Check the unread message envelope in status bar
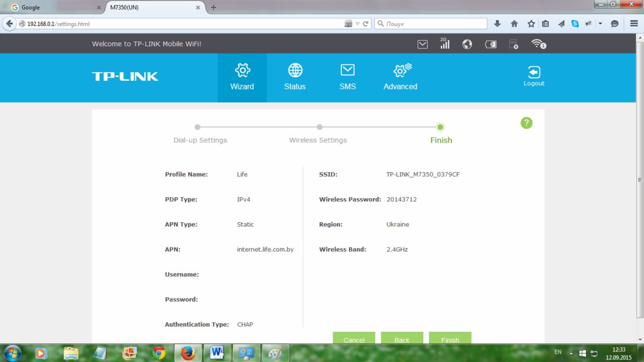Viewport: 644px width, 362px height. pos(422,44)
